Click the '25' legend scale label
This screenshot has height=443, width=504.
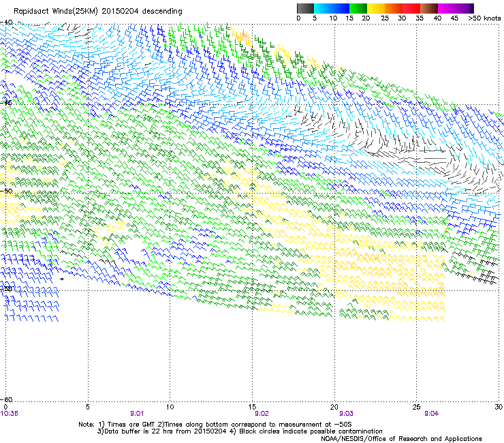tap(385, 18)
